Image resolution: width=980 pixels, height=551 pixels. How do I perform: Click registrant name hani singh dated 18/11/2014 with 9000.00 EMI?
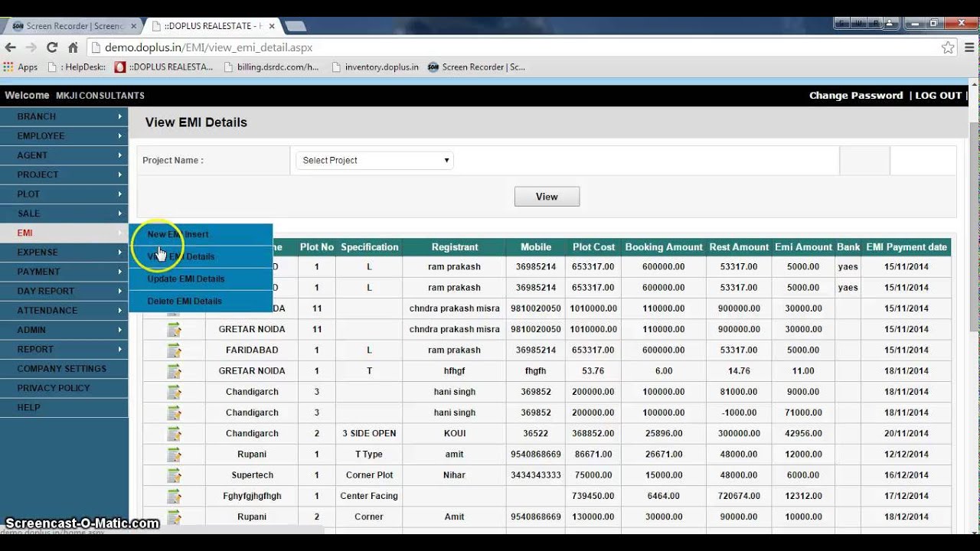[454, 392]
